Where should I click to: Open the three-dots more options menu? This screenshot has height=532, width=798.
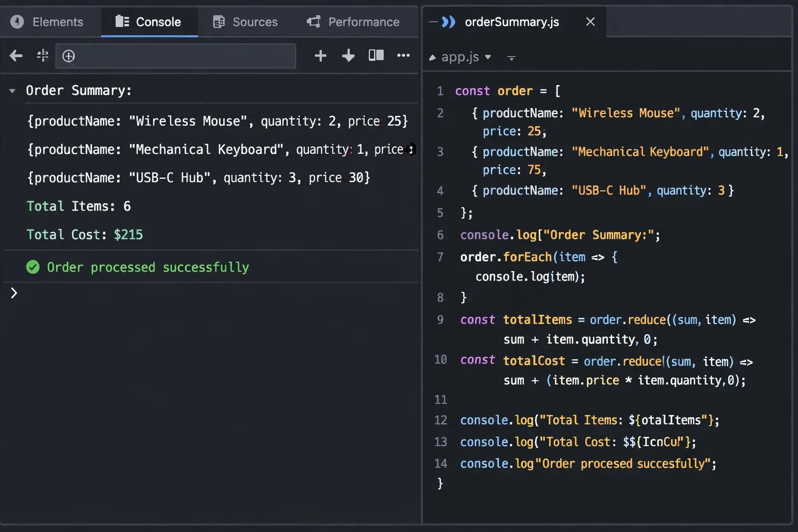(x=403, y=55)
